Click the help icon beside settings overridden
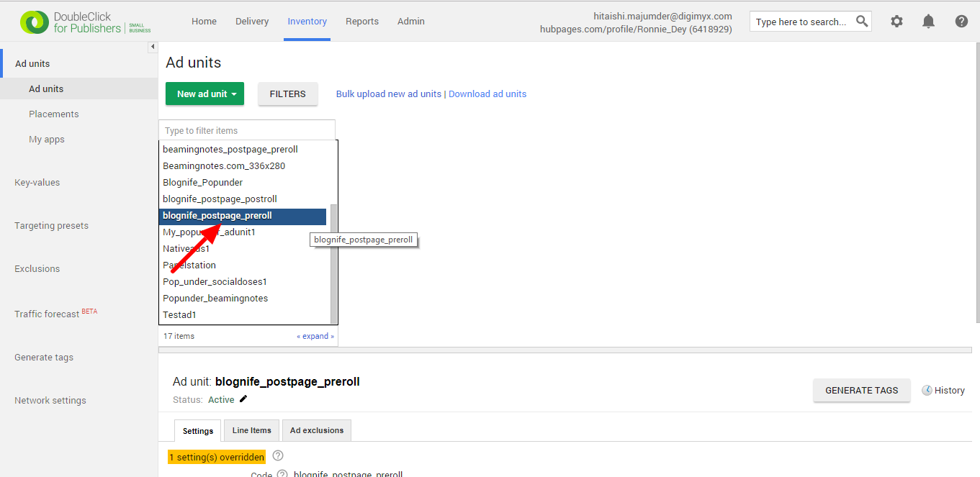The image size is (980, 477). [277, 456]
